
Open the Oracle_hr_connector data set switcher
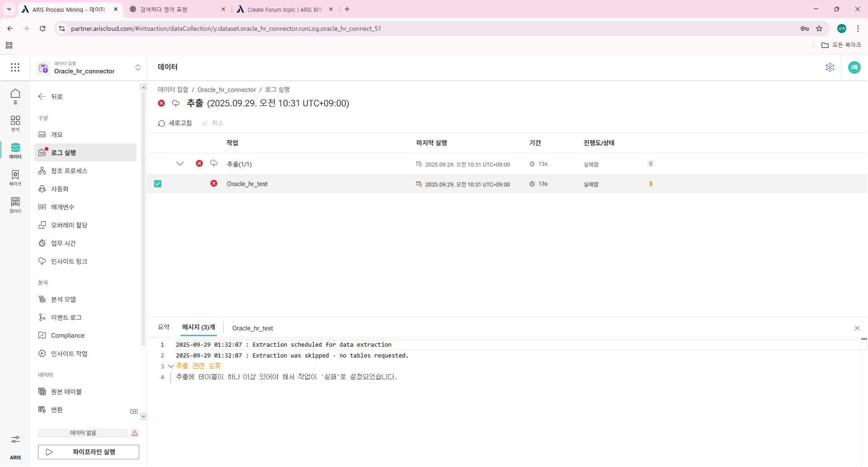pyautogui.click(x=137, y=67)
